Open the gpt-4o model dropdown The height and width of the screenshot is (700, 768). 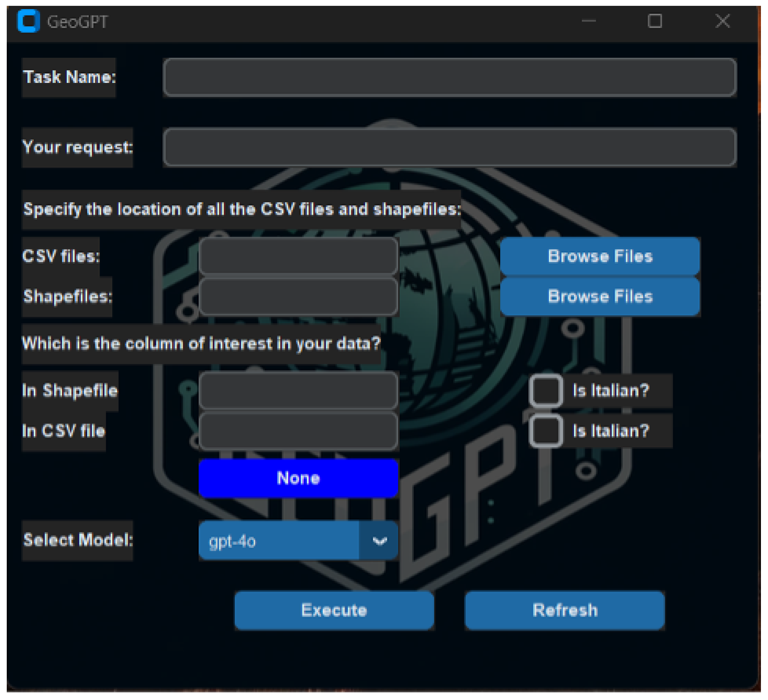[x=279, y=540]
